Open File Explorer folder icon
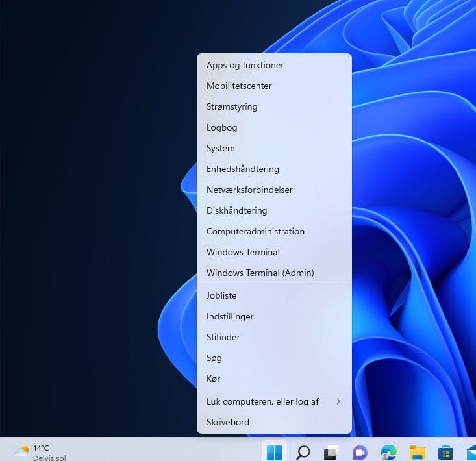The image size is (476, 461). [418, 453]
